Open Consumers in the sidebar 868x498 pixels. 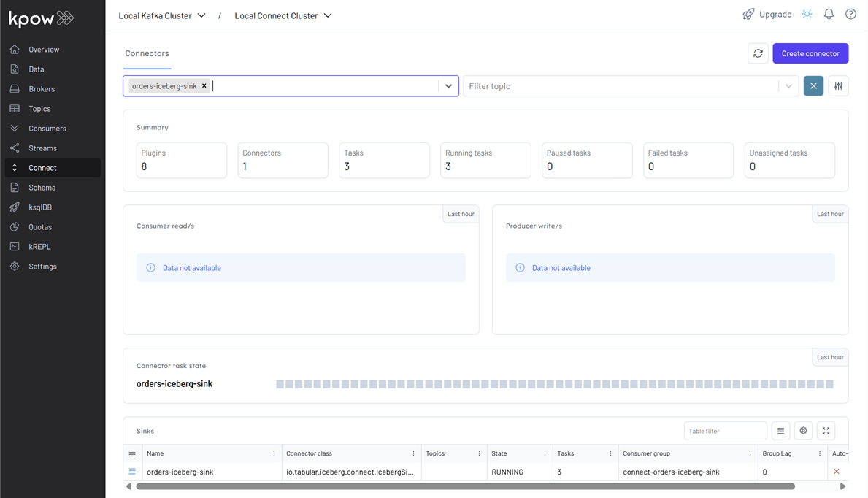(x=47, y=129)
